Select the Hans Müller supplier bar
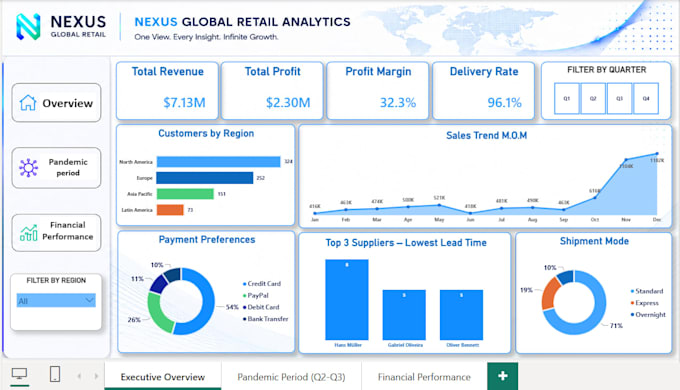The height and width of the screenshot is (390, 680). click(347, 299)
